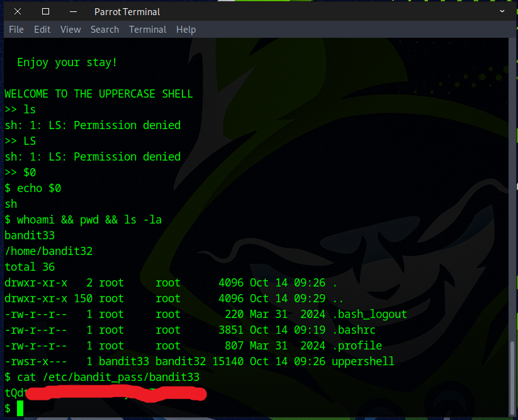518x420 pixels.
Task: Open the Edit menu
Action: click(42, 30)
